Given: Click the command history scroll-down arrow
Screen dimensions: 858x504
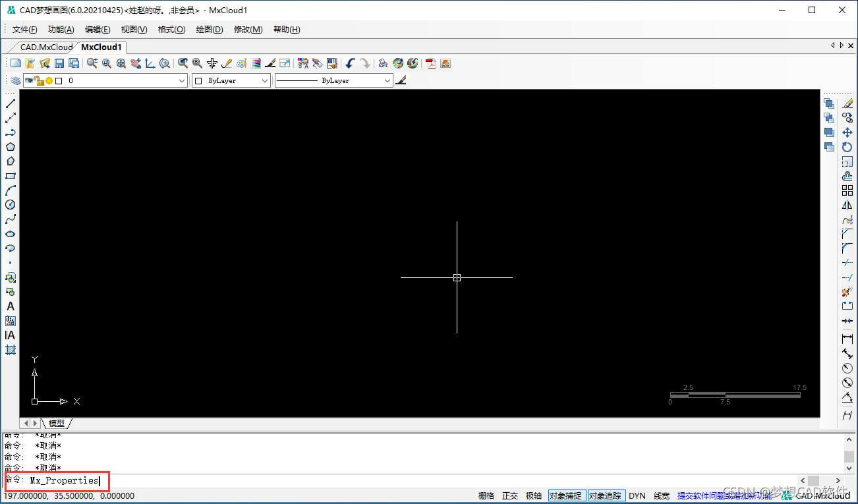Looking at the screenshot, I should coord(849,468).
